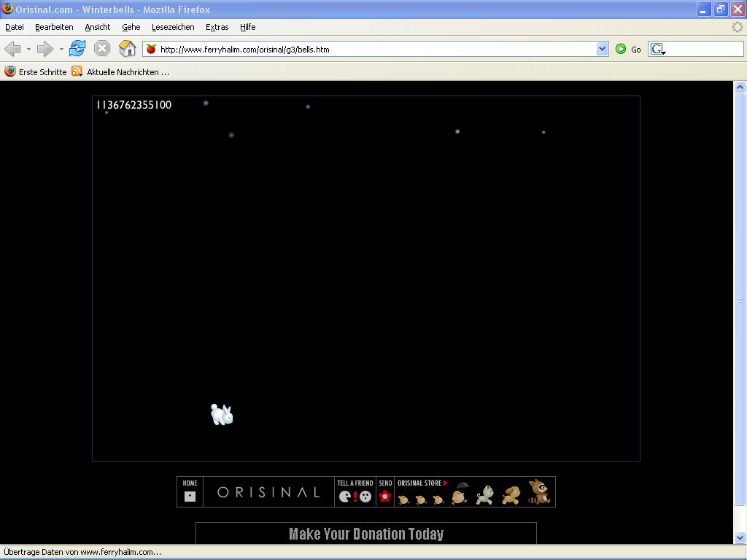Click the Make Your Donation Today banner
The height and width of the screenshot is (560, 747).
point(365,534)
